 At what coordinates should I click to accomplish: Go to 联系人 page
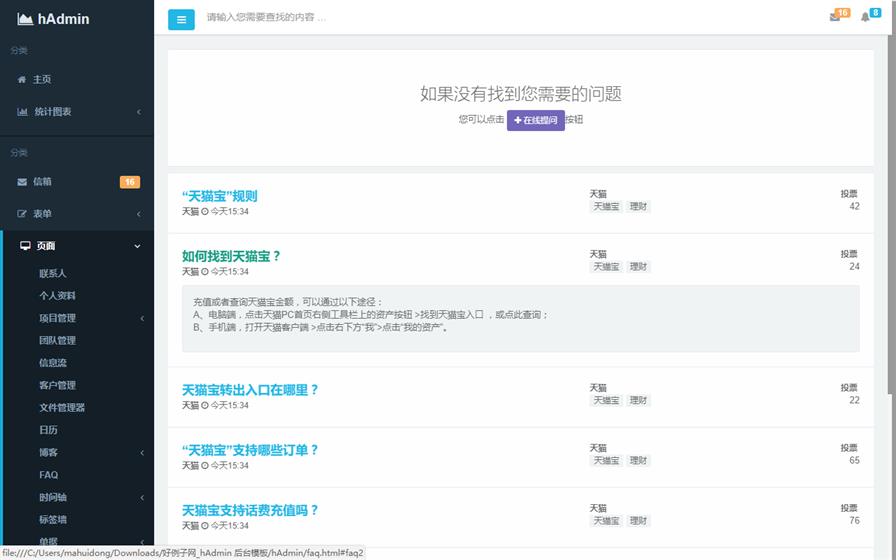(53, 273)
